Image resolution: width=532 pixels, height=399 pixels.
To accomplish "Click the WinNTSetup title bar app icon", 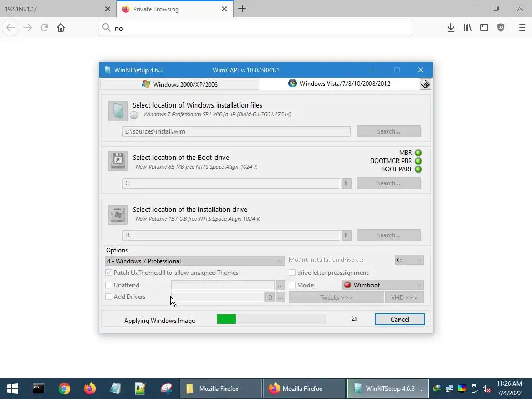I will click(108, 70).
